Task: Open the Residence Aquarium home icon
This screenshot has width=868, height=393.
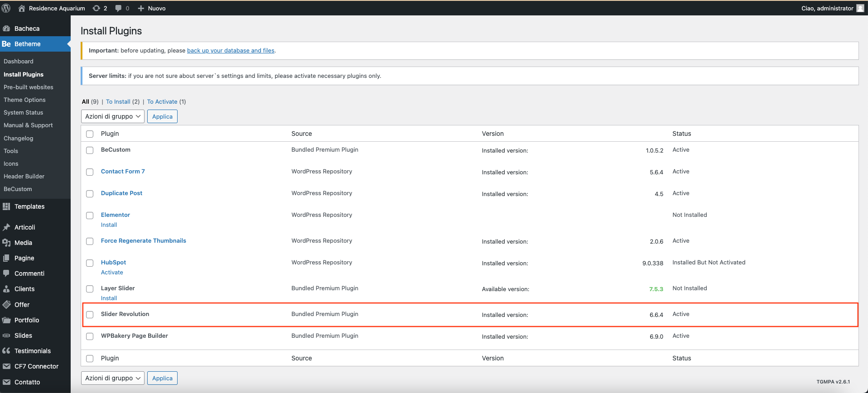Action: (x=22, y=8)
